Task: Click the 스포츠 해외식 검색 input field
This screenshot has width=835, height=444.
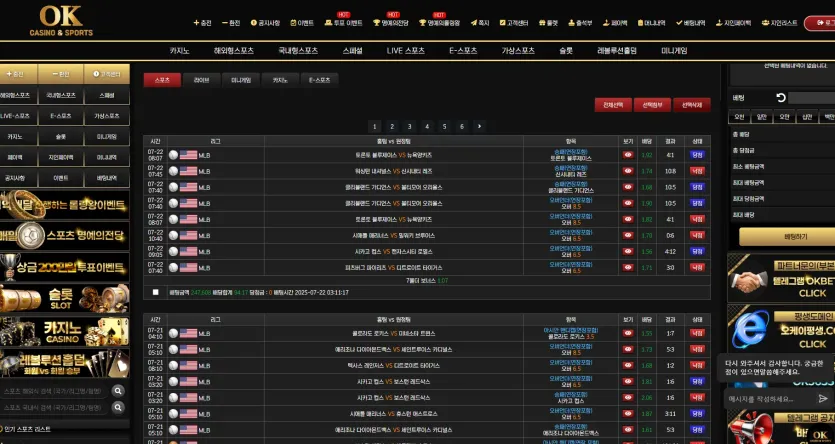Action: coord(55,391)
